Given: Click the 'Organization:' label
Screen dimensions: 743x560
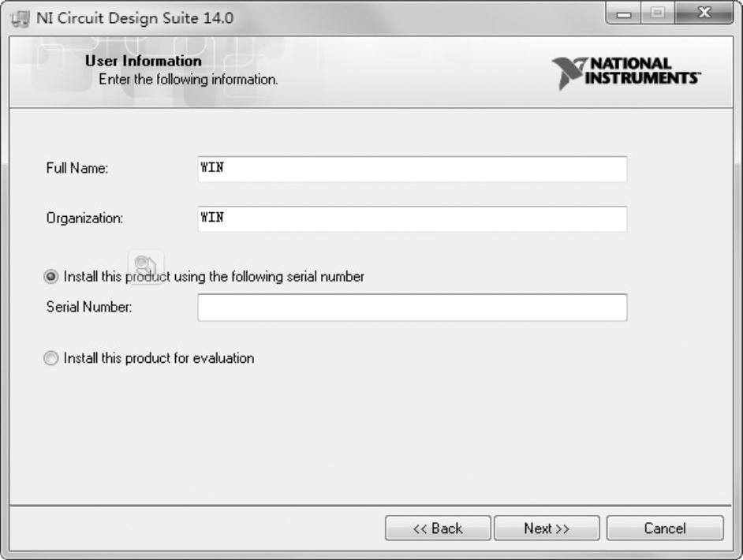Looking at the screenshot, I should (x=84, y=218).
